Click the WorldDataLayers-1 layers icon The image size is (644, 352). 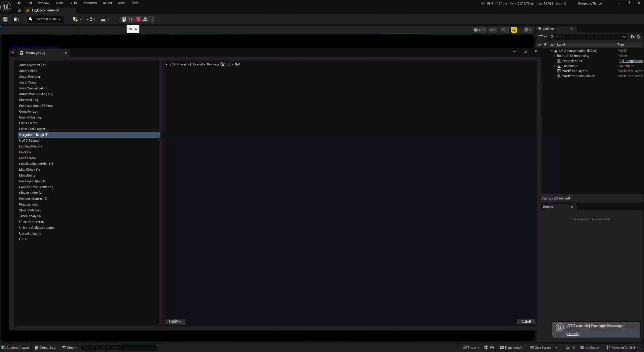coord(559,71)
